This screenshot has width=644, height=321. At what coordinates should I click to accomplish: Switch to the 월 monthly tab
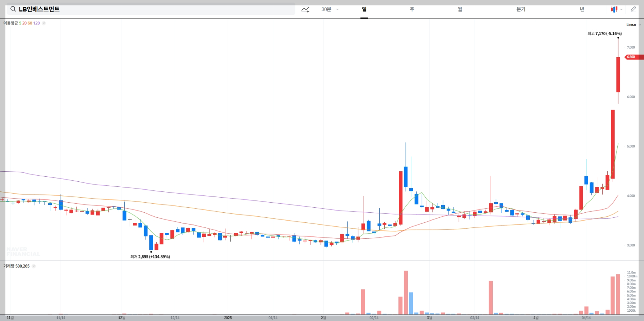point(460,9)
